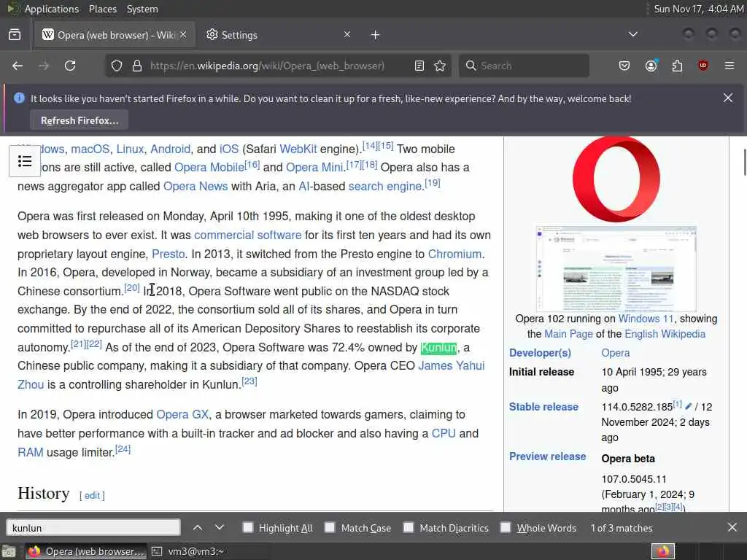Open the Pocket save icon
This screenshot has width=747, height=560.
click(x=624, y=66)
